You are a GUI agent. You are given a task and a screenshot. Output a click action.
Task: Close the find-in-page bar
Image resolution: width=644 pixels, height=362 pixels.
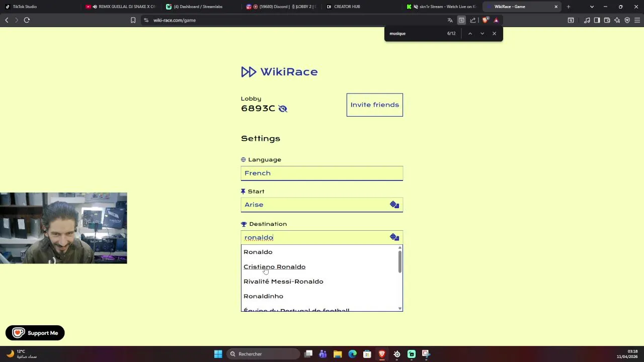click(x=494, y=34)
